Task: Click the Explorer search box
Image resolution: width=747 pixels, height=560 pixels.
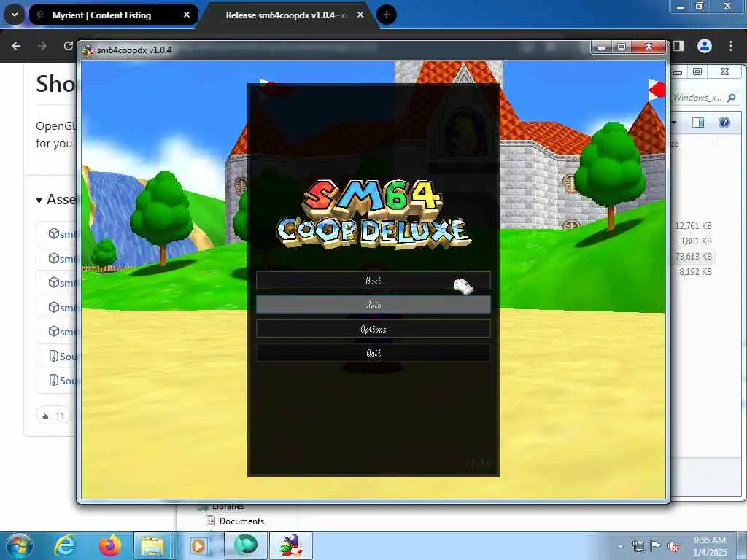Action: pos(705,98)
